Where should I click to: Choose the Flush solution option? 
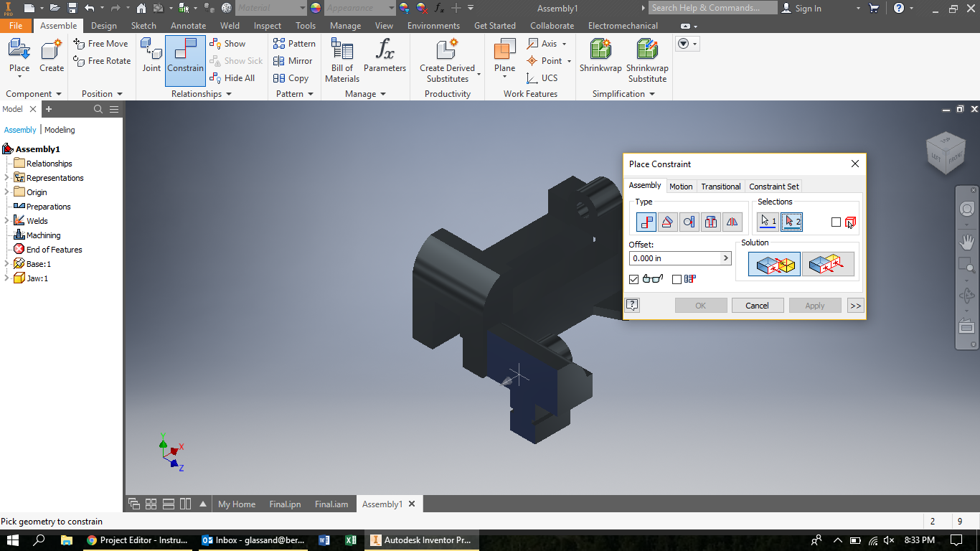tap(828, 264)
